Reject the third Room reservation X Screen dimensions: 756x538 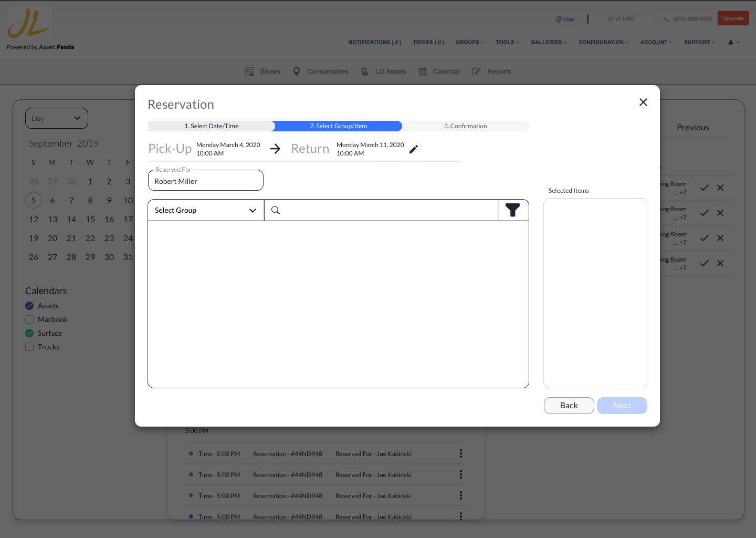(720, 238)
